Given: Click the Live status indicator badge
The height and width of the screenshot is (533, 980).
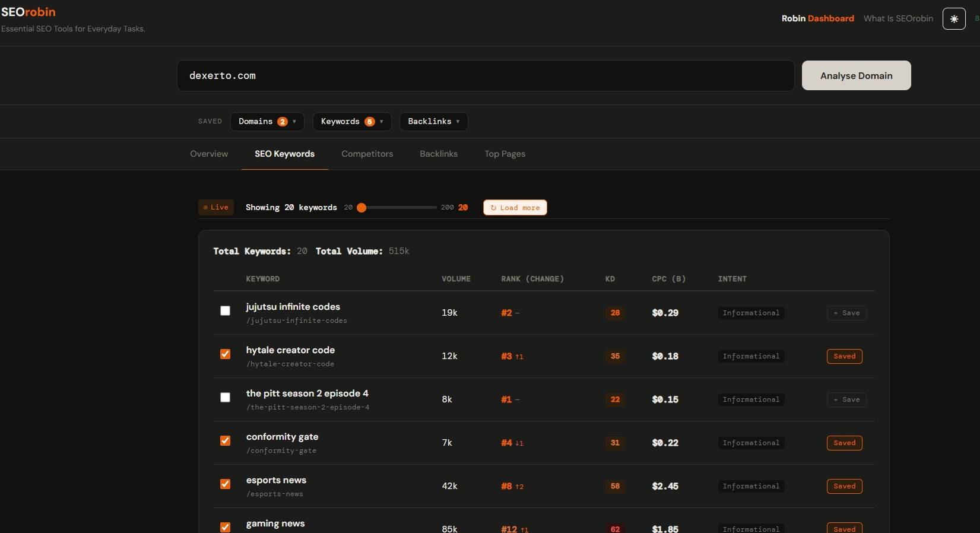Looking at the screenshot, I should (x=216, y=207).
